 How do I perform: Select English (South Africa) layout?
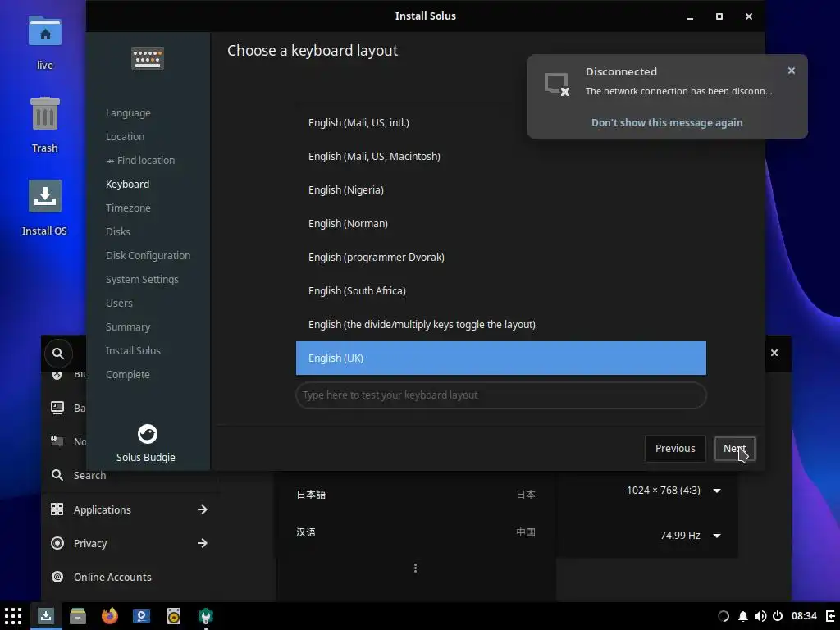(x=501, y=291)
